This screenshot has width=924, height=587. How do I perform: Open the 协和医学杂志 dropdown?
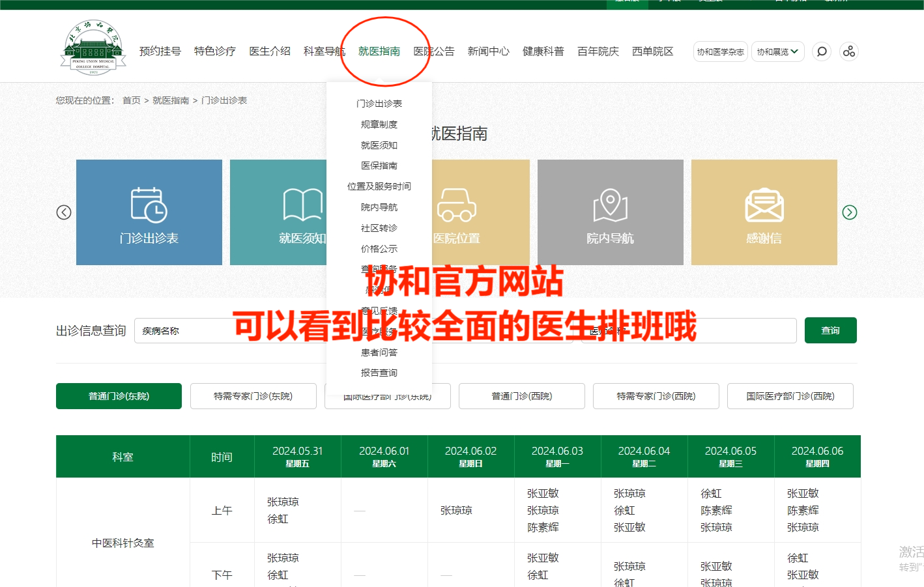(720, 51)
